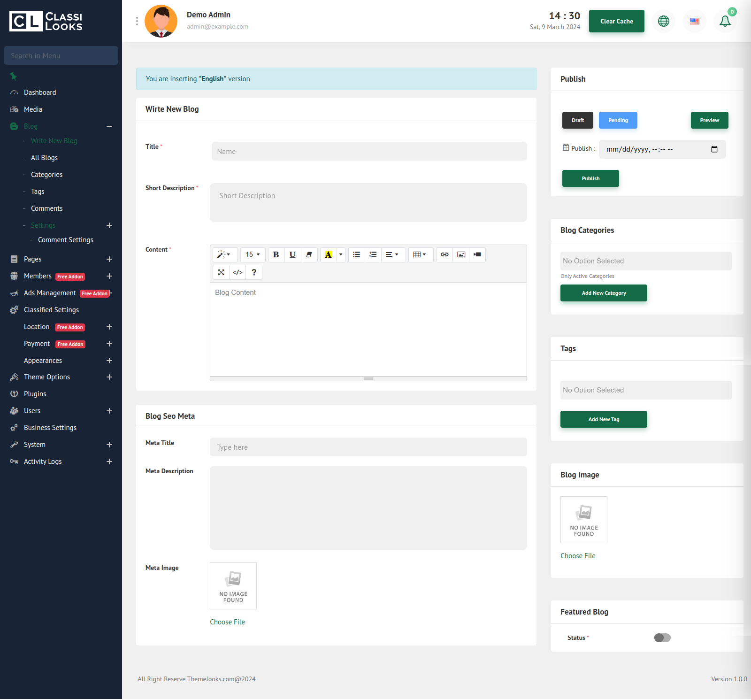Click the insert picture icon
This screenshot has height=700, width=751.
point(461,254)
